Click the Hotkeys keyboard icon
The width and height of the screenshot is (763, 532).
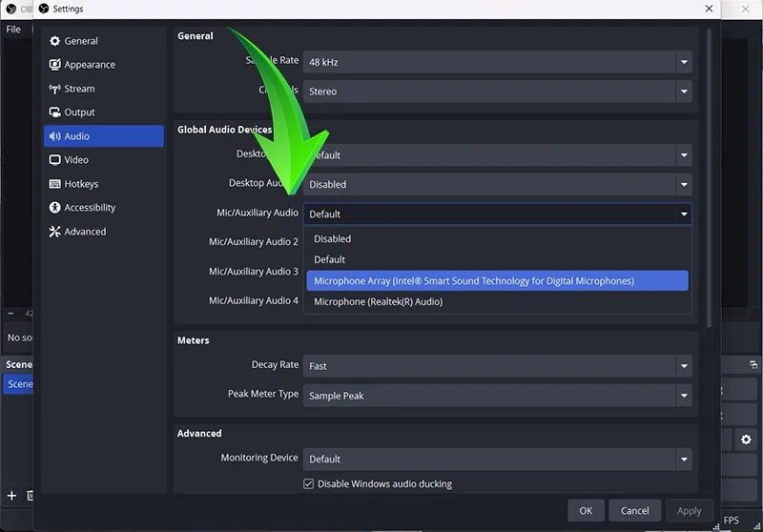point(55,184)
